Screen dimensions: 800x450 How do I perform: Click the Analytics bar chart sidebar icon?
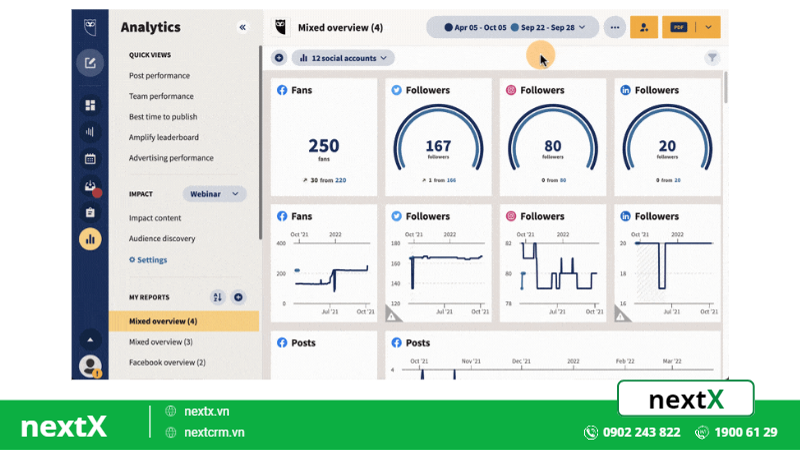pyautogui.click(x=90, y=239)
